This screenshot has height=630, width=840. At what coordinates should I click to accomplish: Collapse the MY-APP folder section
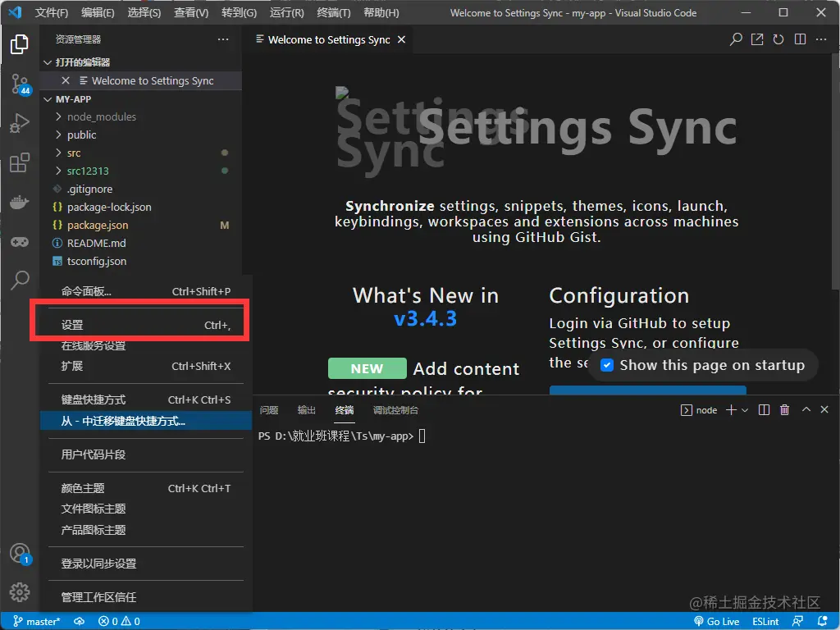(47, 99)
